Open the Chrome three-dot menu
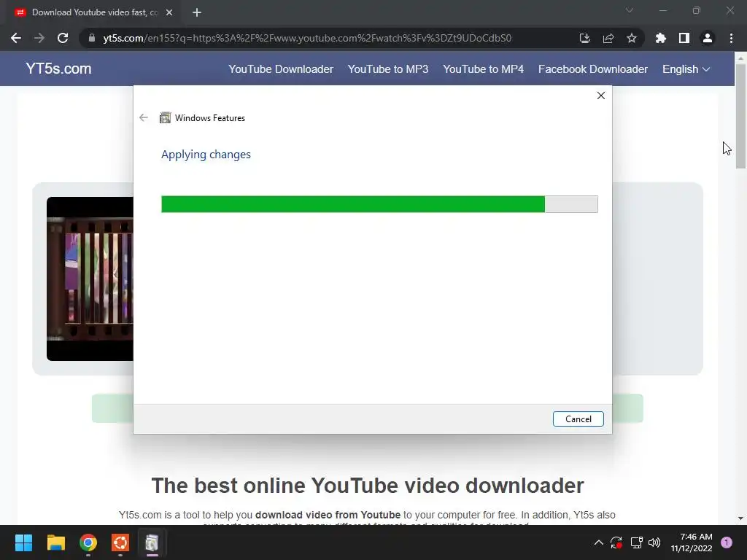 (x=731, y=38)
